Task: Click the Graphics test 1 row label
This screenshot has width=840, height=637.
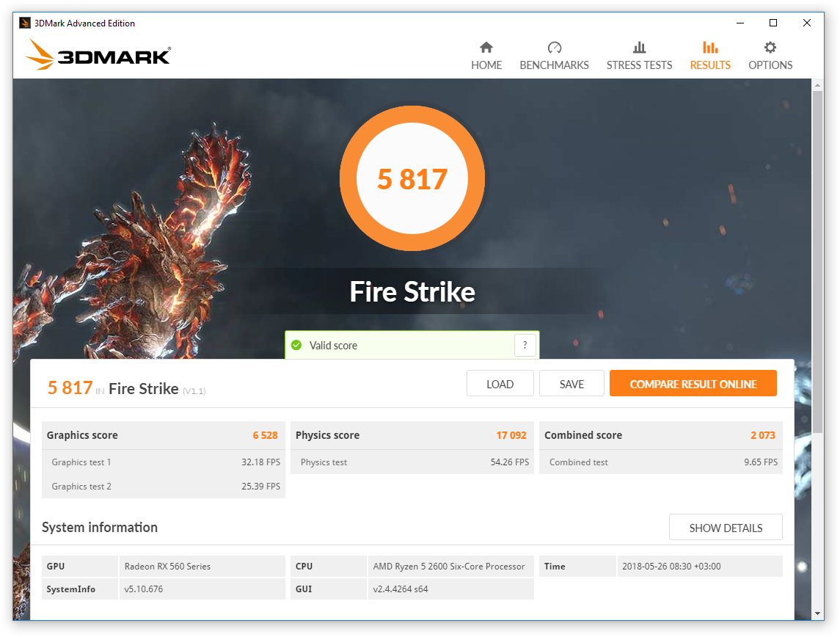Action: pos(81,462)
